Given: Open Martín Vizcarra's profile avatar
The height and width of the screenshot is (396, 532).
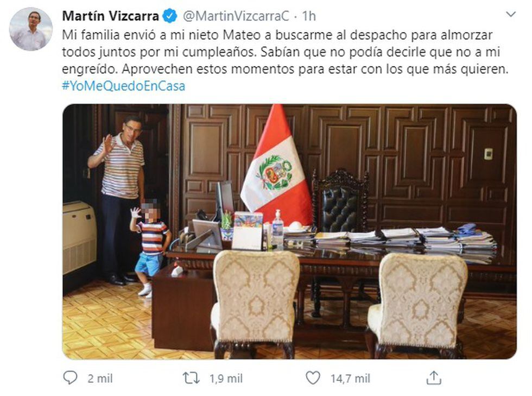Looking at the screenshot, I should (x=30, y=29).
